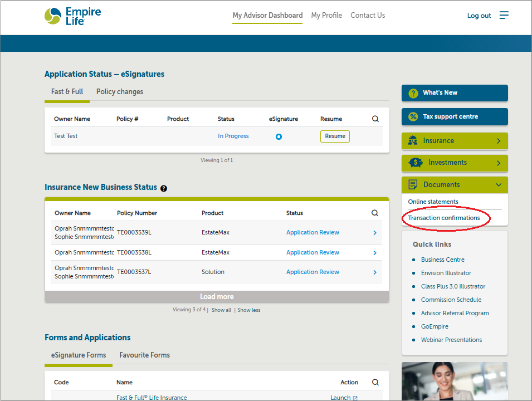Select policy number TE0003539L cell
Image resolution: width=532 pixels, height=401 pixels.
[134, 232]
